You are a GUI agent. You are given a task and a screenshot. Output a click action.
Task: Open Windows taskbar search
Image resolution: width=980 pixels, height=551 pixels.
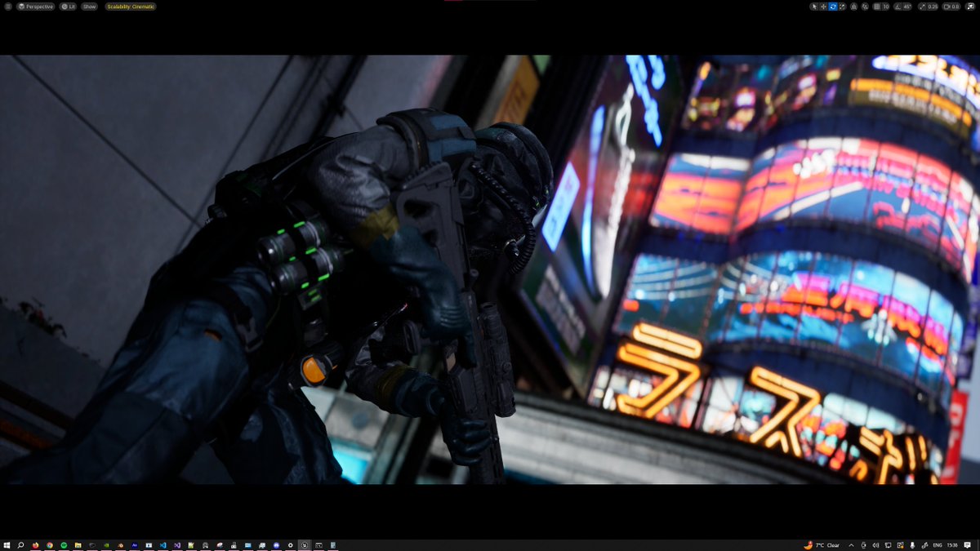(x=20, y=545)
